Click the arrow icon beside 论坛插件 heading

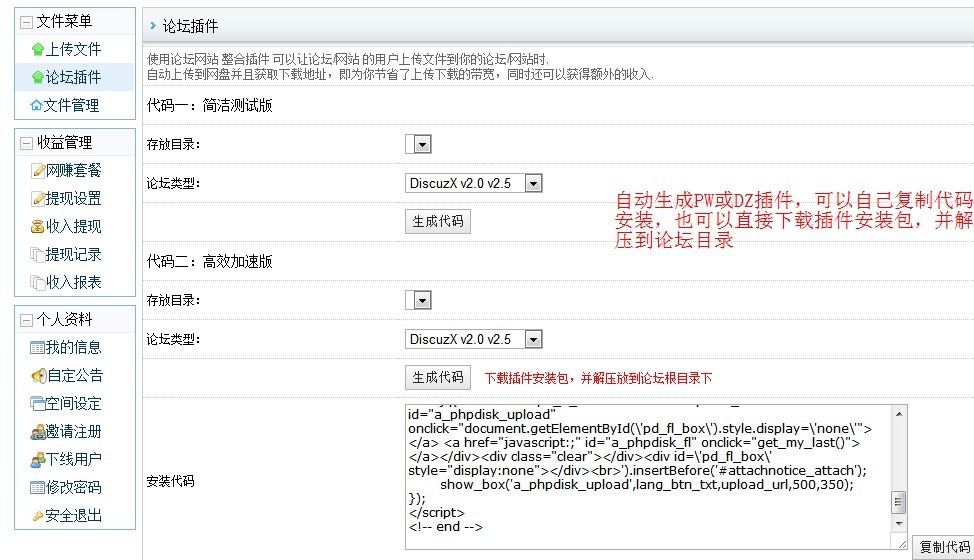pyautogui.click(x=153, y=25)
